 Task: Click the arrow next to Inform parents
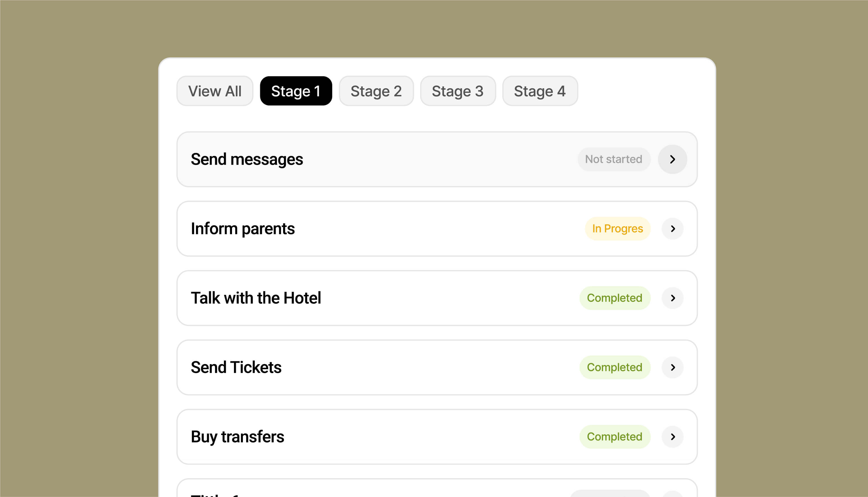tap(672, 228)
